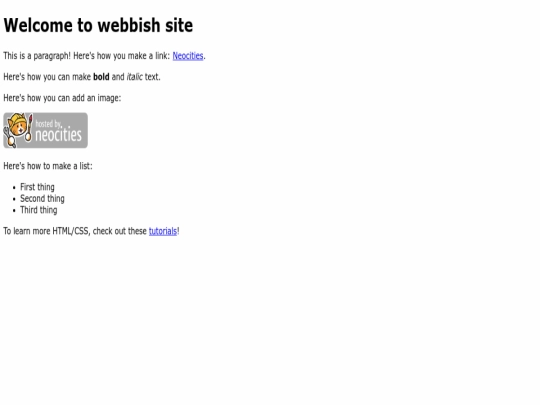Click the italic word in the paragraph

tap(135, 77)
